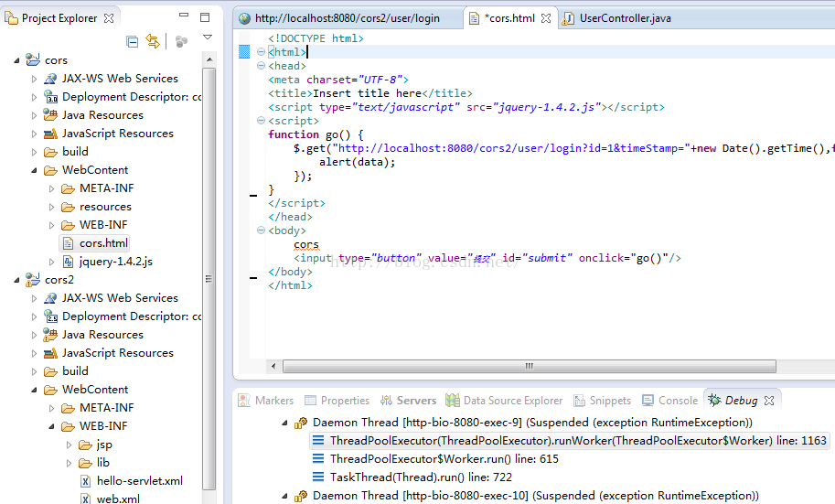Click Project Explorer scroll up arrow
Image resolution: width=835 pixels, height=504 pixels.
[209, 59]
